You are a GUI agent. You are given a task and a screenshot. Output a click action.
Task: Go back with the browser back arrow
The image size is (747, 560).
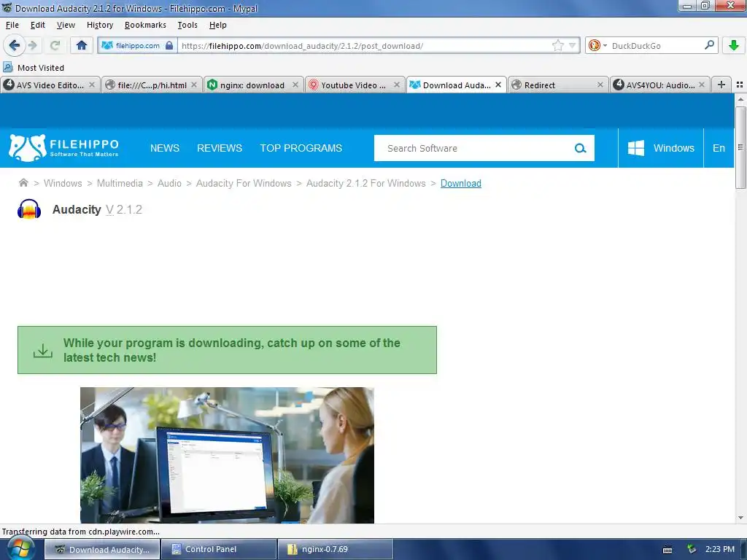[x=14, y=45]
